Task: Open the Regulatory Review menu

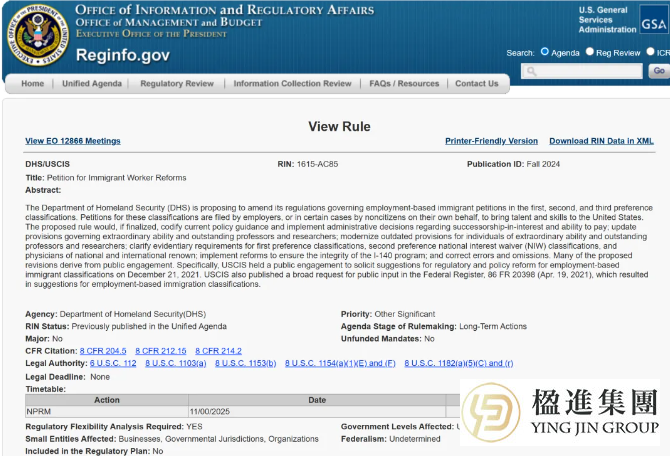Action: point(177,84)
